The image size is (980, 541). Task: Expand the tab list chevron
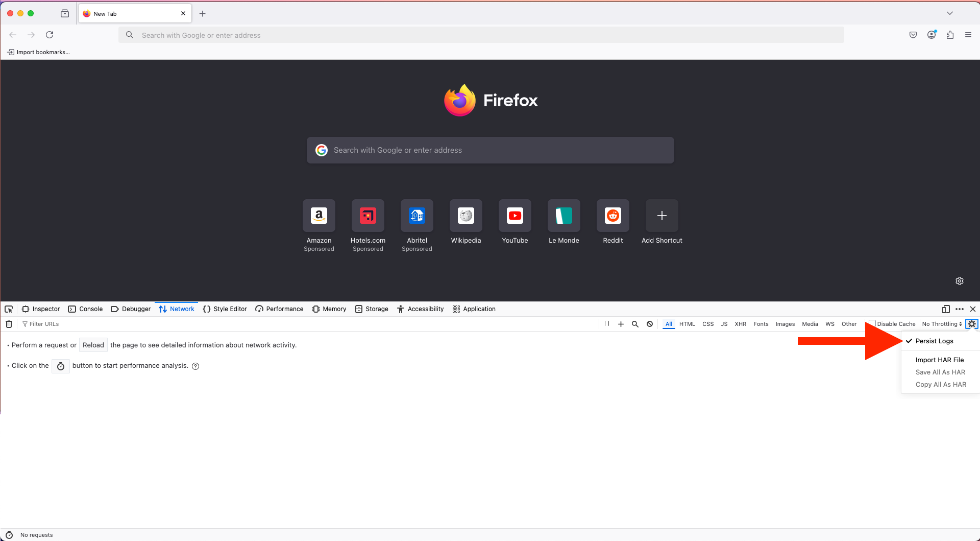coord(950,13)
